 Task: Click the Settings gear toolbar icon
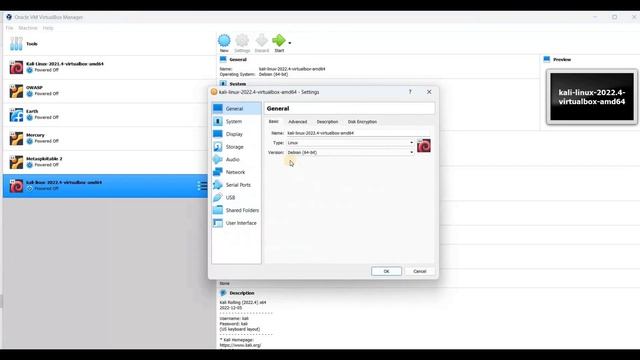click(x=242, y=40)
